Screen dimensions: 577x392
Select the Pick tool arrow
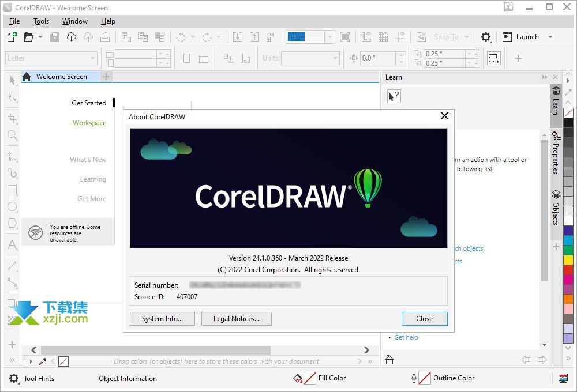[13, 80]
